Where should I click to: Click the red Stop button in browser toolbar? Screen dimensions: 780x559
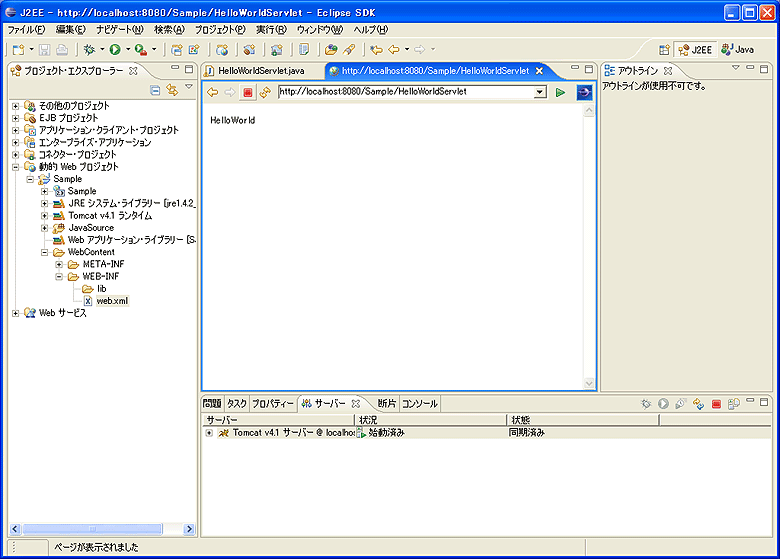247,92
